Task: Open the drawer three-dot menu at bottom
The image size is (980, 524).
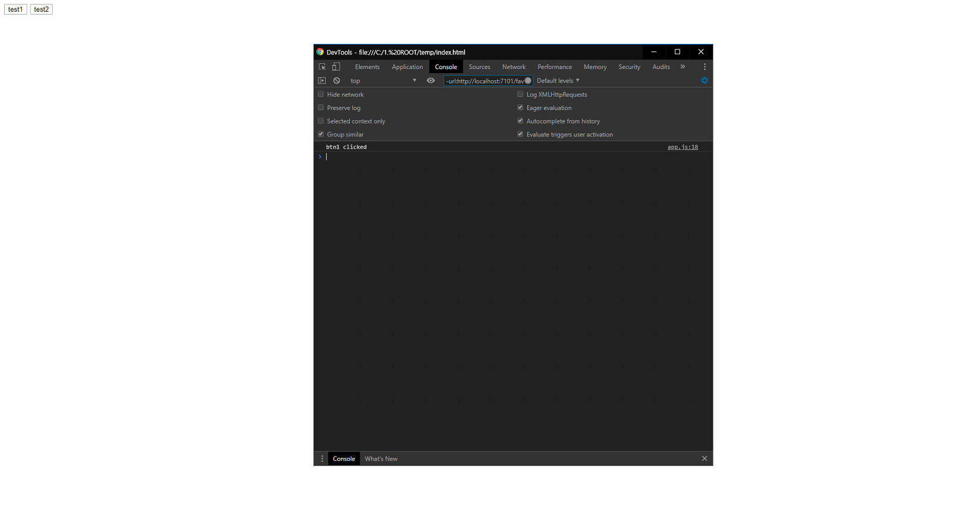Action: click(322, 458)
